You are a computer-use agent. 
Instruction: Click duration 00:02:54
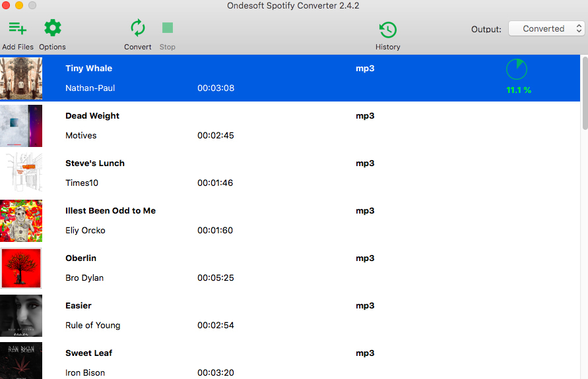(x=216, y=325)
